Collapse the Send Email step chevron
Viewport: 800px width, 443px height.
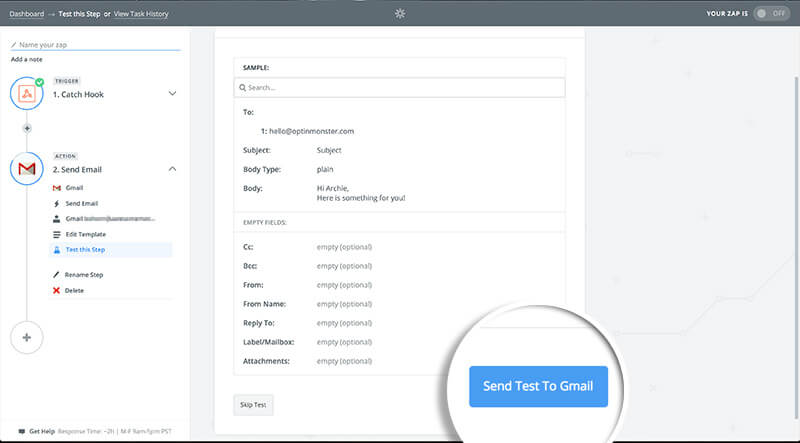pos(172,168)
